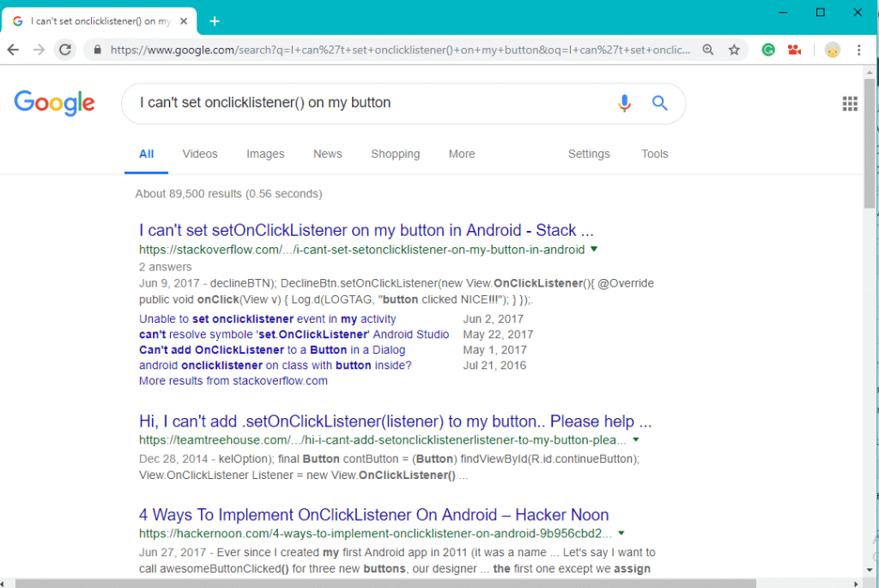Switch to the Images results tab
This screenshot has width=879, height=588.
pos(265,154)
